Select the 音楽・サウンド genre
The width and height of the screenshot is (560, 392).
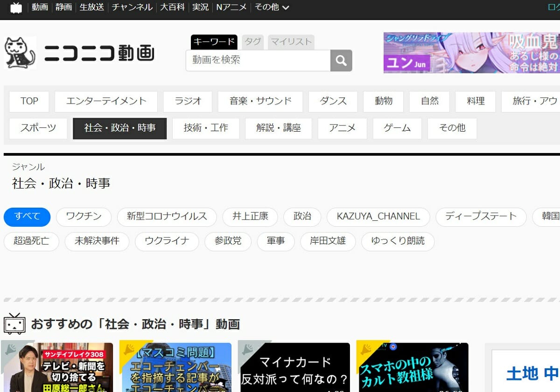point(260,101)
